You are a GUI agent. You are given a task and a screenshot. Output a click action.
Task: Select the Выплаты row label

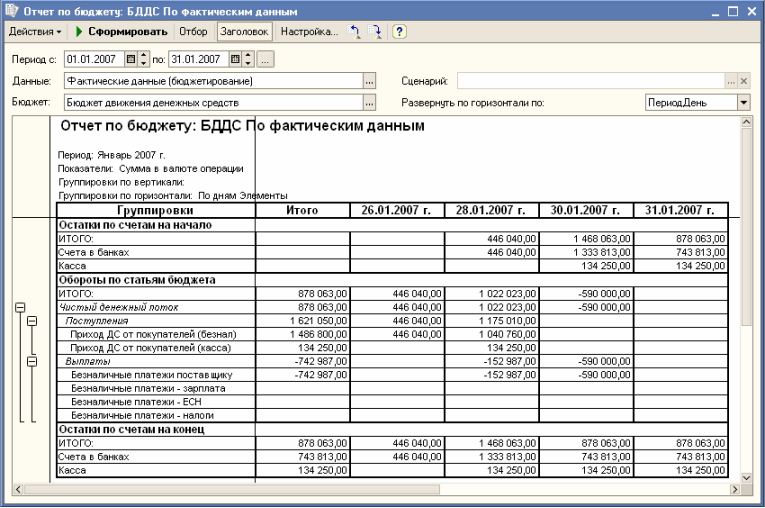[88, 362]
